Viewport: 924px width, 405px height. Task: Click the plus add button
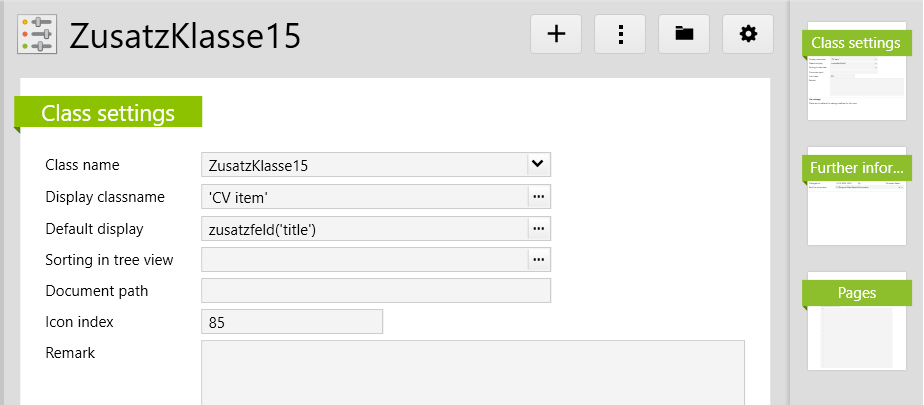pyautogui.click(x=556, y=34)
